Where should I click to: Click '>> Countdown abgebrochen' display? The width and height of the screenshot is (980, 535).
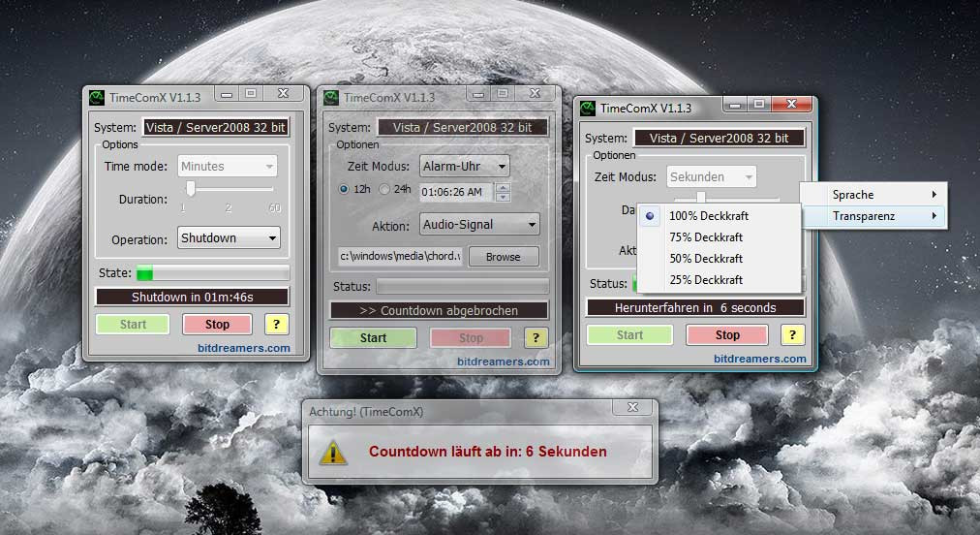(x=440, y=310)
